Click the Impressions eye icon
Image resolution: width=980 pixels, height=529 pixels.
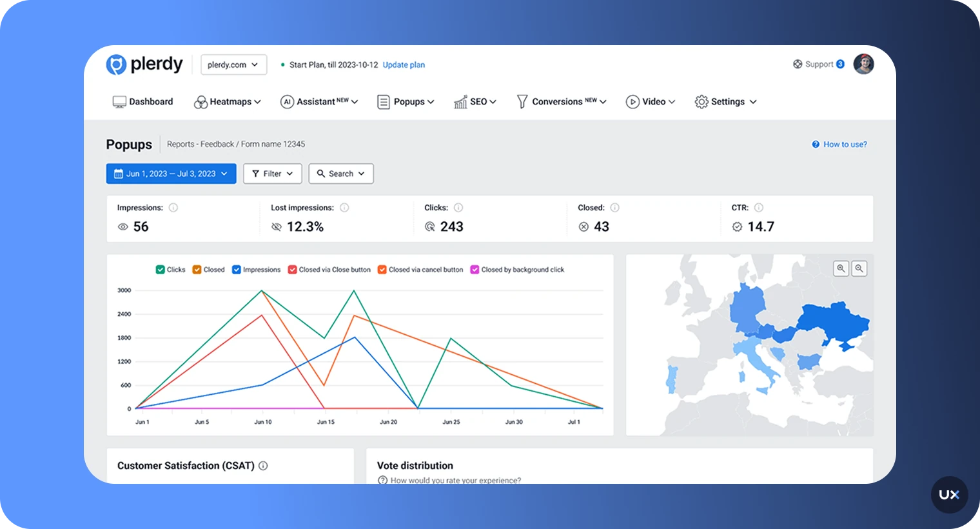pyautogui.click(x=122, y=227)
